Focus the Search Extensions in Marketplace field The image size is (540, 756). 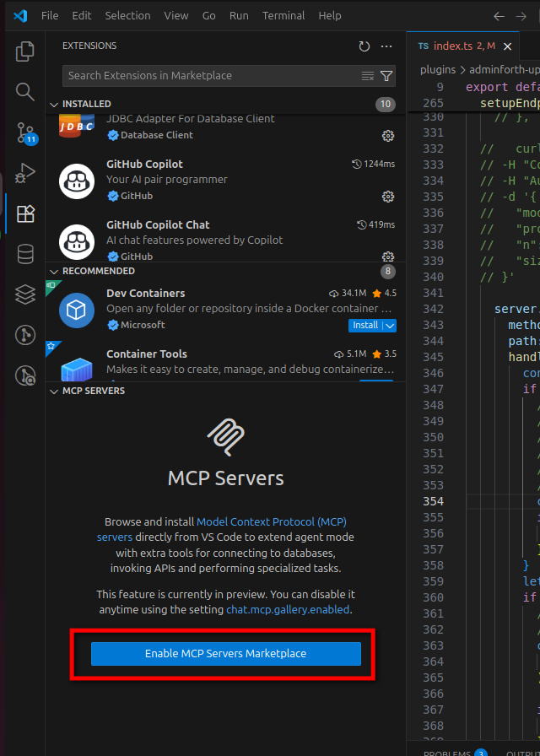pos(211,76)
